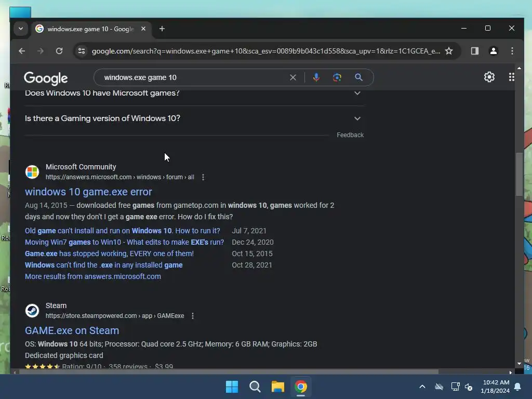Open "Game.exe has stopped working" link
Viewport: 532px width, 399px height.
109,254
